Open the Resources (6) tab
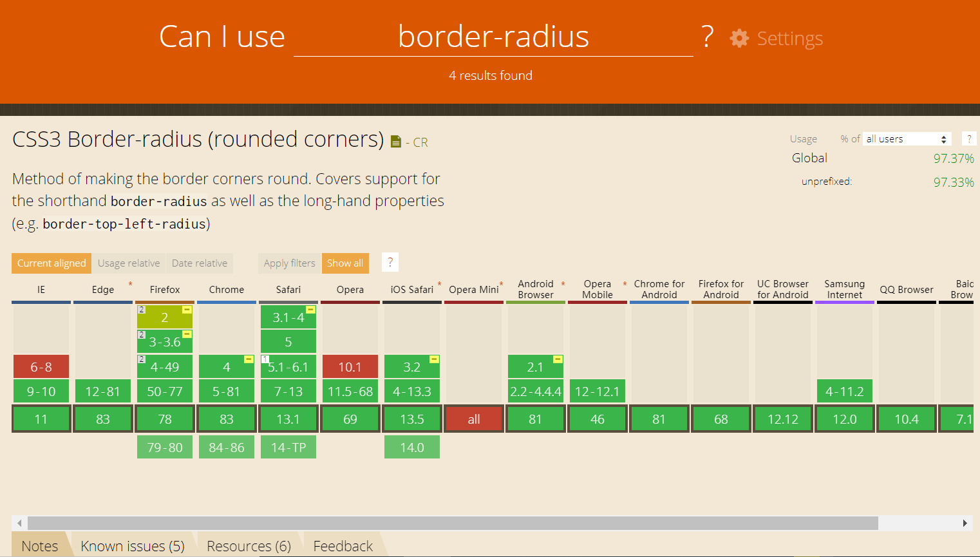The width and height of the screenshot is (980, 557). [x=249, y=546]
